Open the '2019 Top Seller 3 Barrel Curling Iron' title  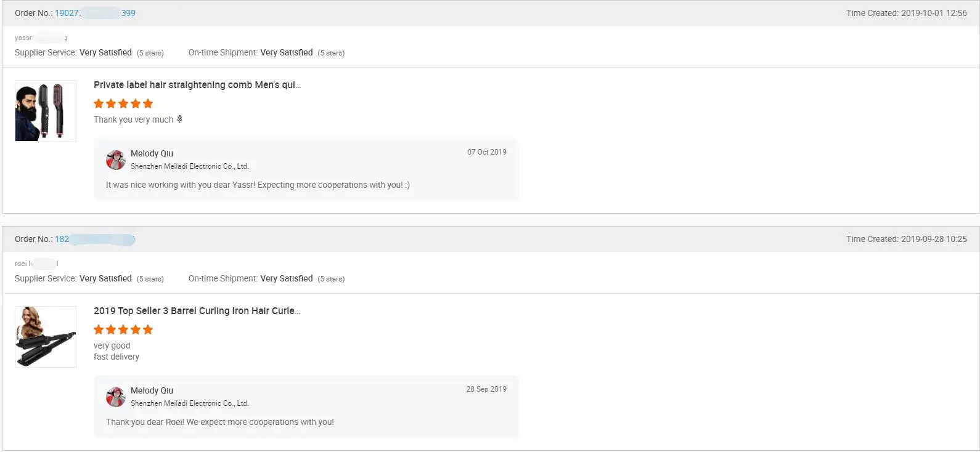coord(197,311)
